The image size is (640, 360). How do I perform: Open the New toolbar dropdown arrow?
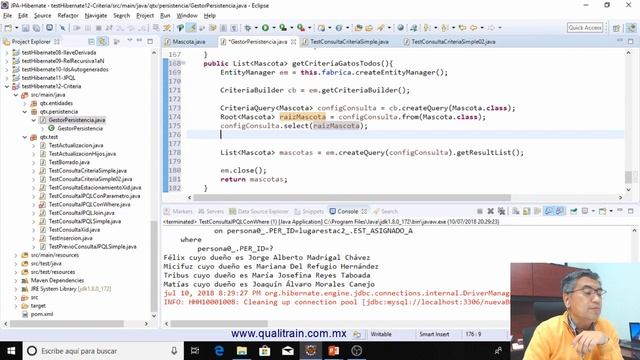click(17, 28)
